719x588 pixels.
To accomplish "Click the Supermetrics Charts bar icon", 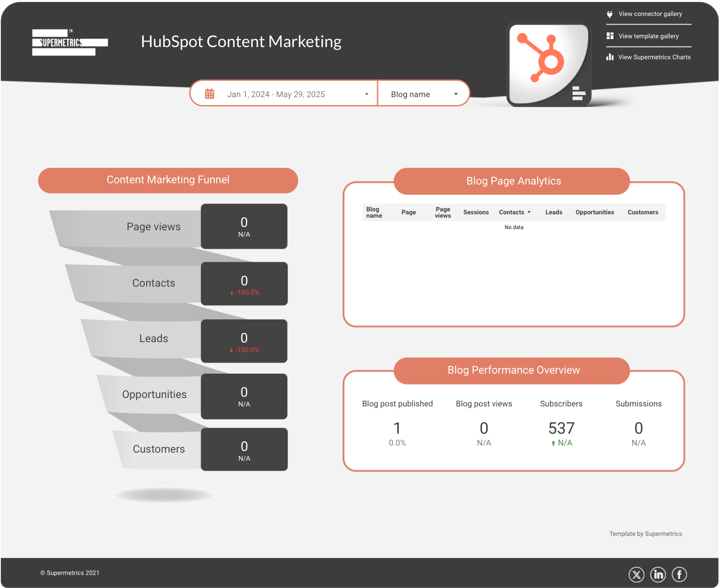I will click(x=610, y=57).
